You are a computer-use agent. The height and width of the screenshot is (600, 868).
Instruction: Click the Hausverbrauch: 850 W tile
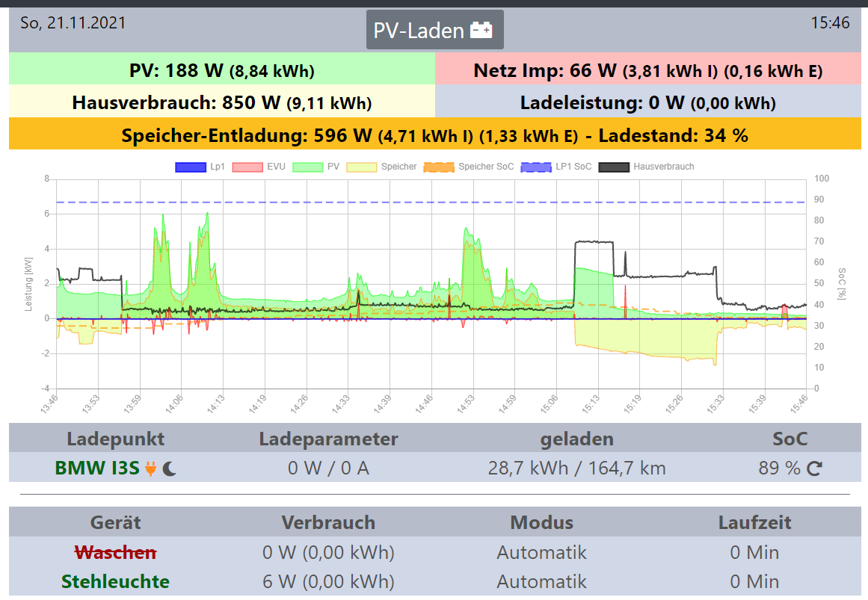point(222,102)
